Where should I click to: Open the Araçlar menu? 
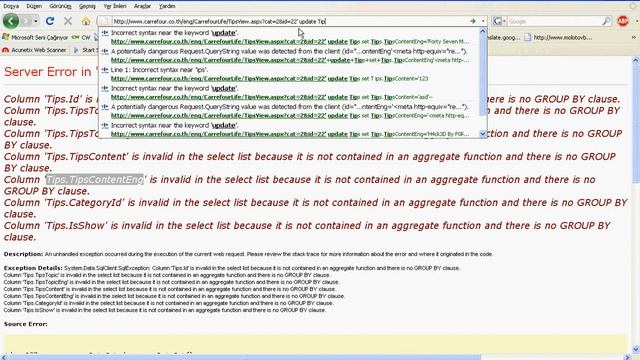[x=142, y=6]
